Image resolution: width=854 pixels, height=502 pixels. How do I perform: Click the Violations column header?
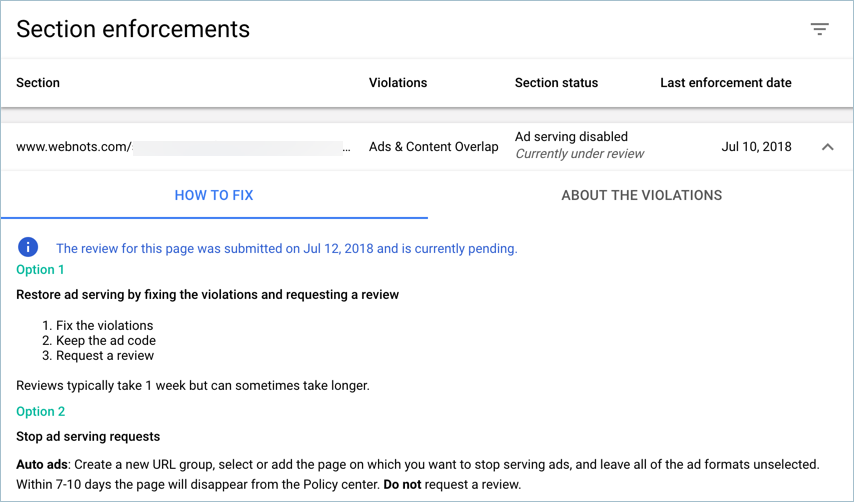pyautogui.click(x=397, y=83)
